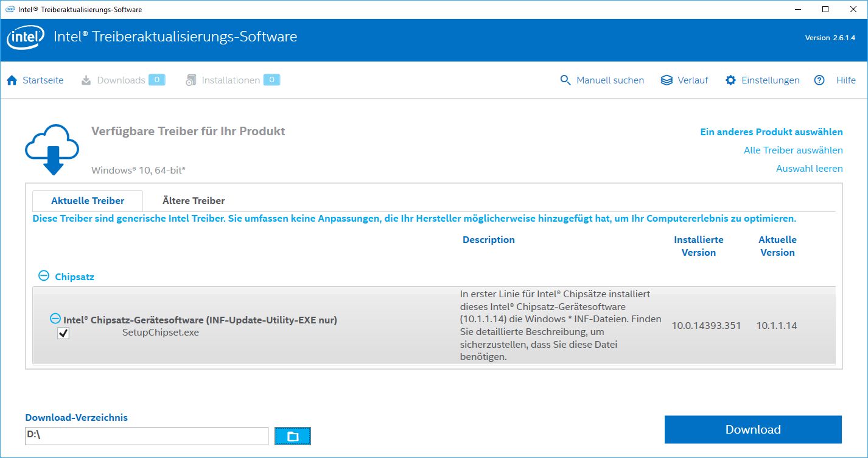Click Installierte Version column header
Viewport: 868px width, 458px height.
click(x=699, y=246)
